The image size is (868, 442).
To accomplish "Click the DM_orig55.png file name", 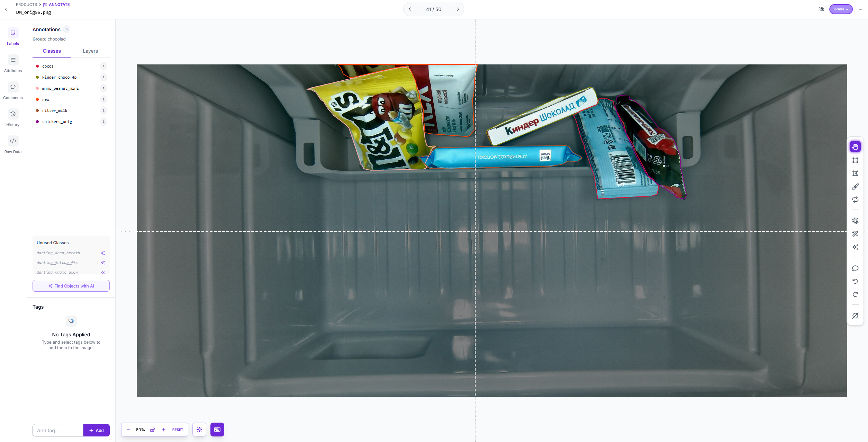I will (x=34, y=12).
